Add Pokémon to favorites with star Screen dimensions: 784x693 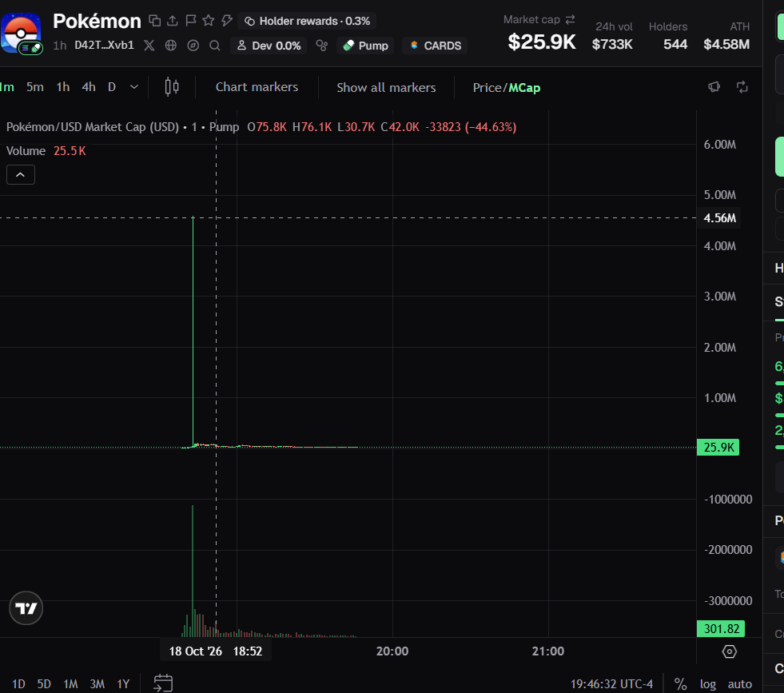209,21
